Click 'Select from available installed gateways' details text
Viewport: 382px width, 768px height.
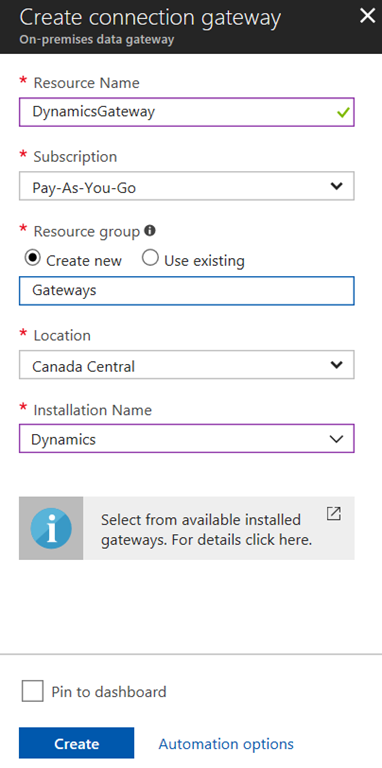pos(206,529)
